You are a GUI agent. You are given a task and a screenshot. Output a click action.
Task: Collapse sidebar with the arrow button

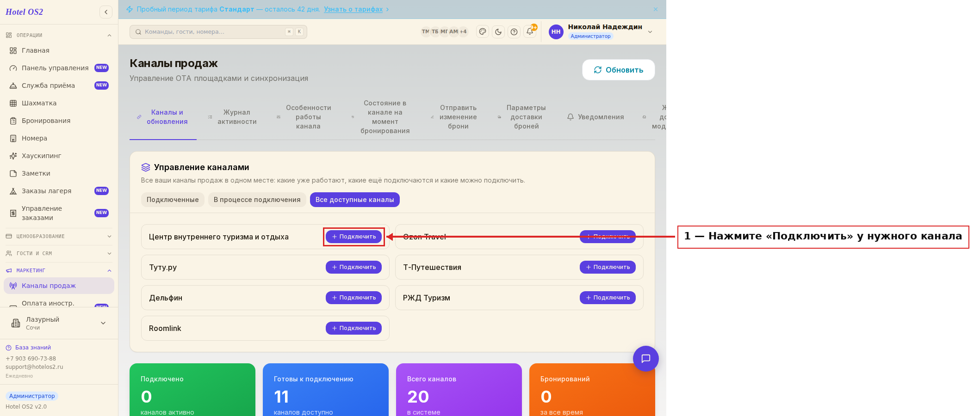tap(106, 12)
